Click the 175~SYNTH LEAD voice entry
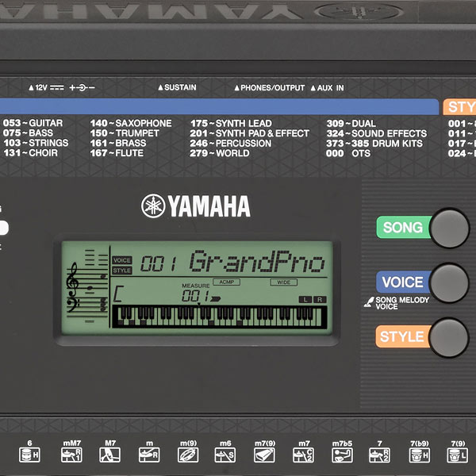This screenshot has width=476, height=476. tap(231, 123)
